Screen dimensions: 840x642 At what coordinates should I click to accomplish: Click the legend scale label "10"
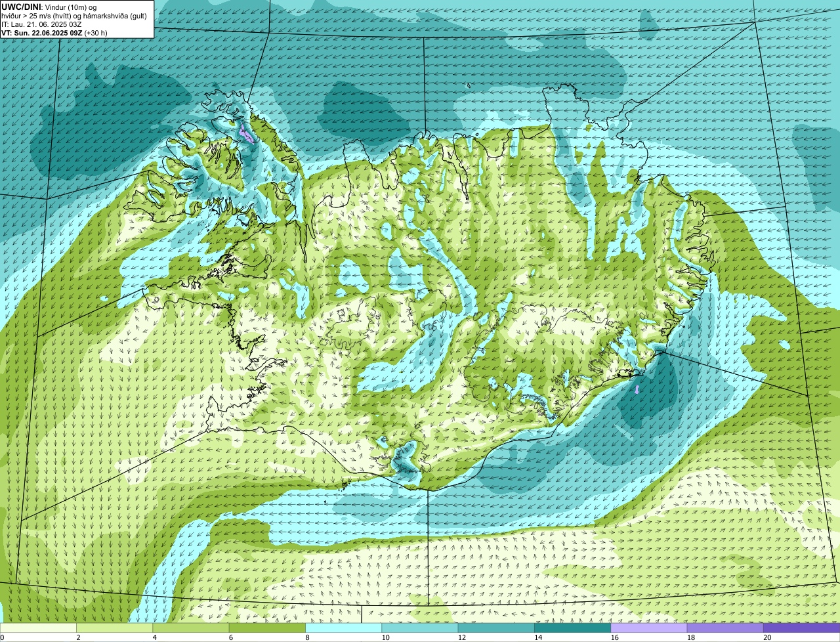point(385,637)
